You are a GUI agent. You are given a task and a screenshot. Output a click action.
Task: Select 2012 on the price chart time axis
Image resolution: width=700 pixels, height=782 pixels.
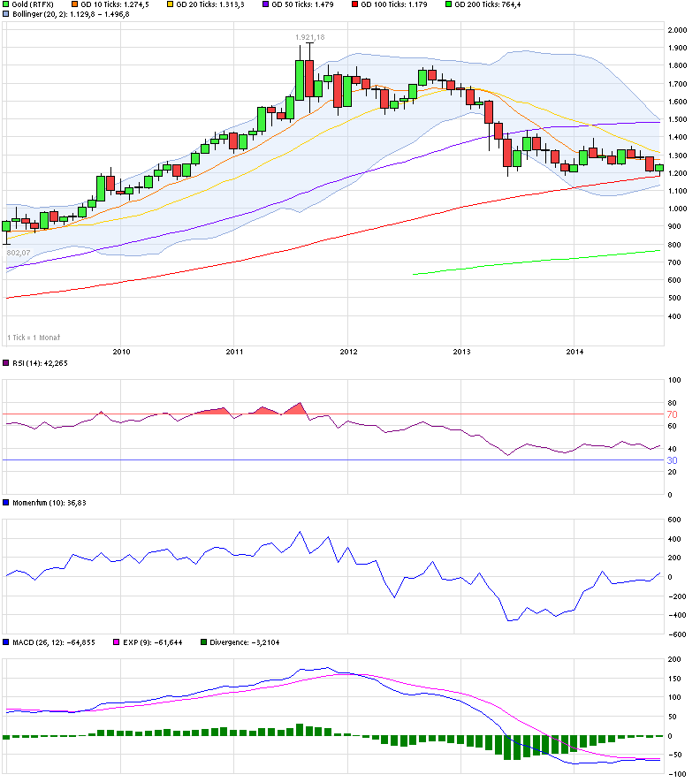point(348,351)
